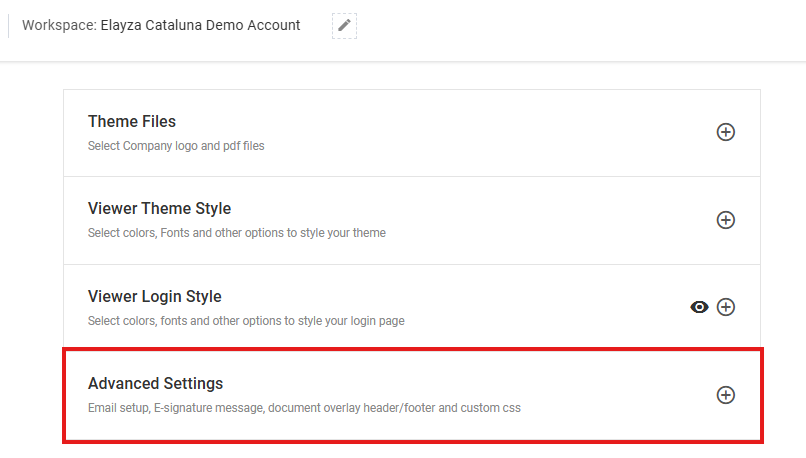This screenshot has width=806, height=458.
Task: Preview login page with the eye icon
Action: tap(699, 307)
